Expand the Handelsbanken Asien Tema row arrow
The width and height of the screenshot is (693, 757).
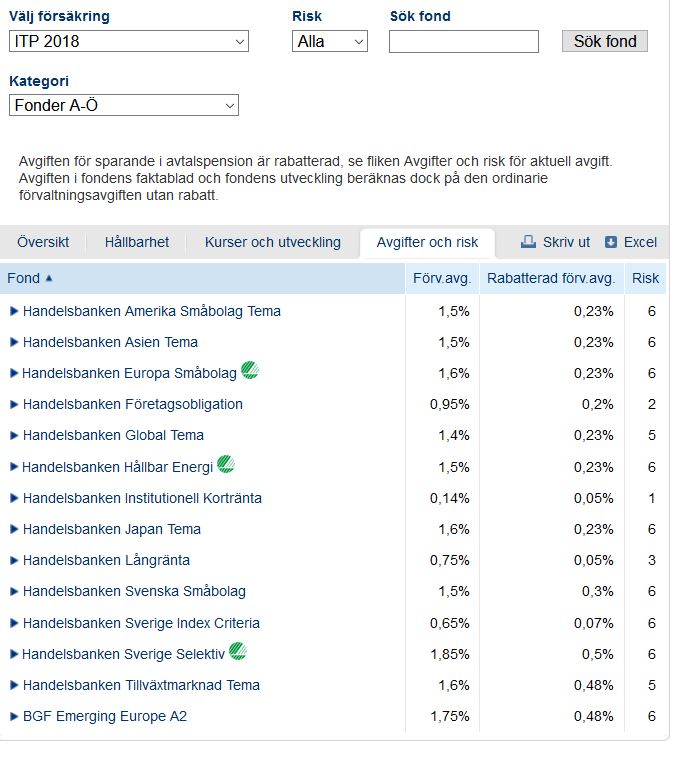pos(14,342)
